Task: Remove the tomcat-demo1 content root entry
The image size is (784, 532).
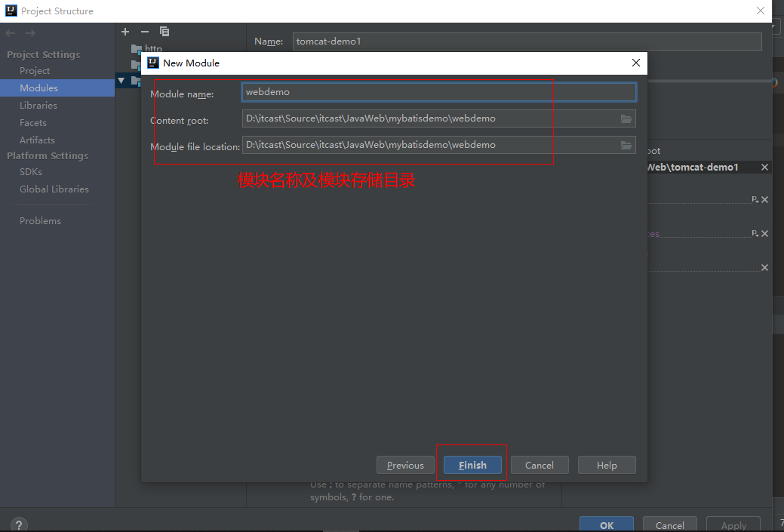Action: coord(764,168)
